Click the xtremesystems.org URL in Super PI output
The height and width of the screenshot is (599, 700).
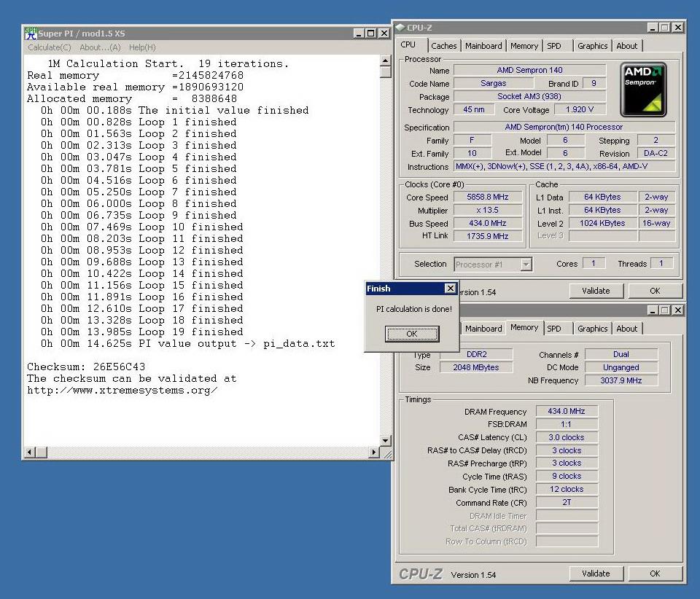coord(122,391)
